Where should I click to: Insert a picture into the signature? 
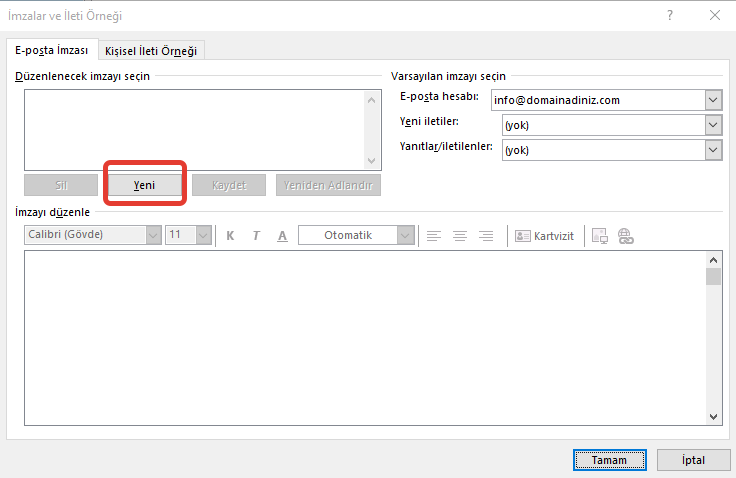tap(600, 236)
